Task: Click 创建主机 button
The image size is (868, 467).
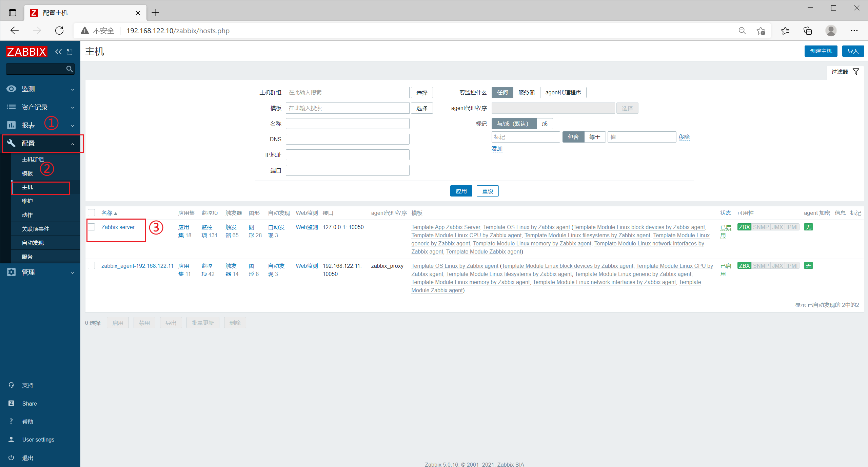Action: [821, 51]
